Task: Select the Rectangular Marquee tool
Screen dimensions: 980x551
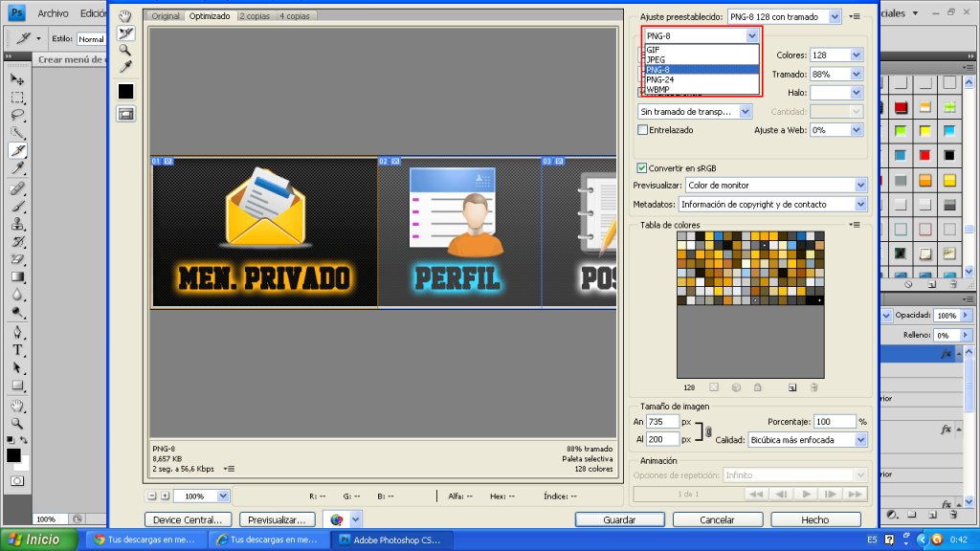Action: (x=17, y=98)
